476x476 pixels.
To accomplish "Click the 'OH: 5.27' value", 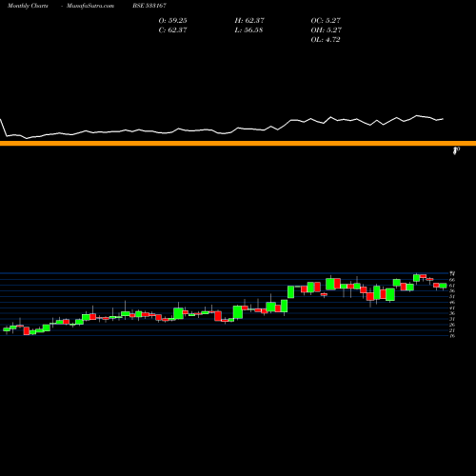I will [326, 30].
